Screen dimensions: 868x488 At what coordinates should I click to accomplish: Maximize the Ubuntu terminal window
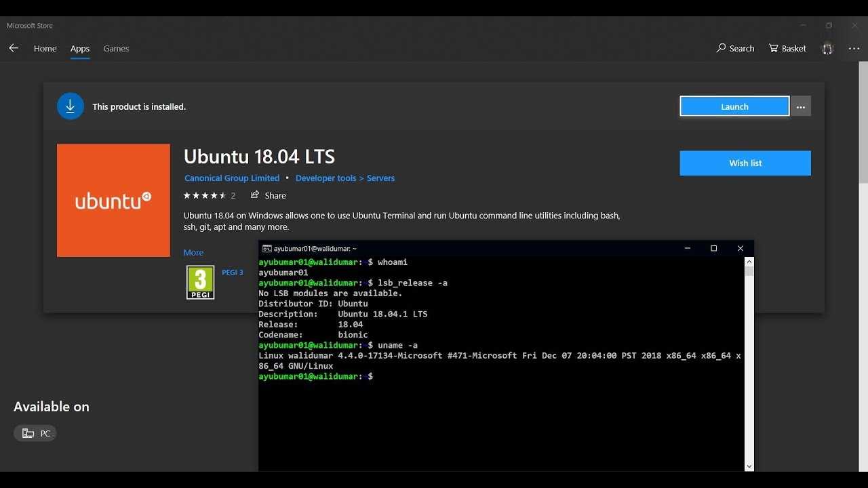coord(713,249)
